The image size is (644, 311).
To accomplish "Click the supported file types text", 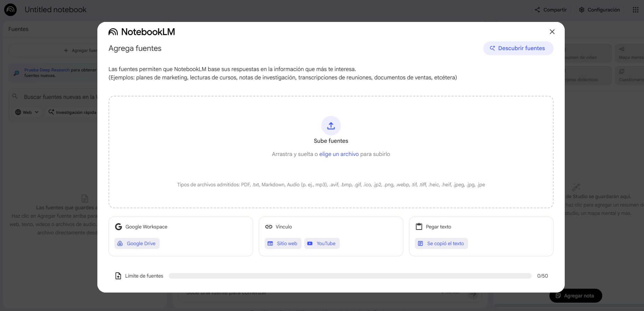I will click(x=331, y=185).
